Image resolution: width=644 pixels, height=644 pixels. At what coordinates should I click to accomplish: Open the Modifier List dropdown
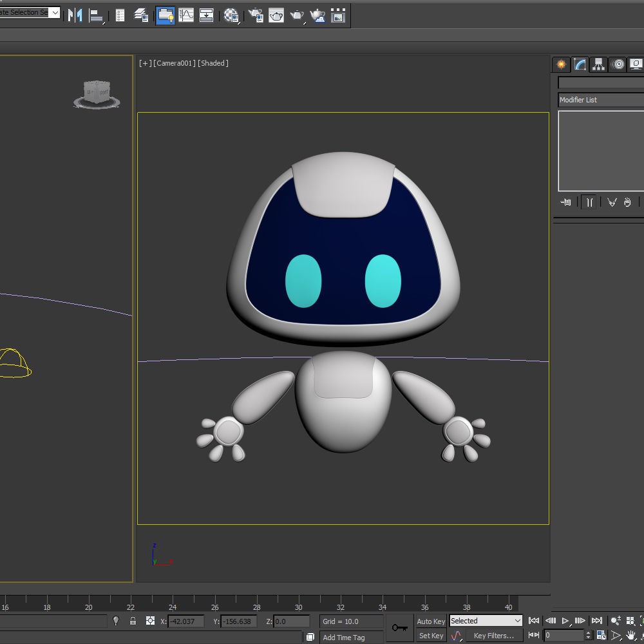601,100
